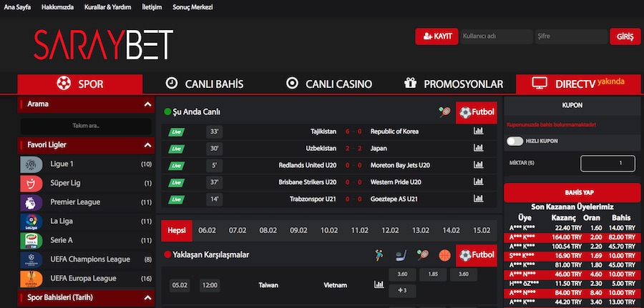Open Hakkımızda link
The width and height of the screenshot is (644, 308).
click(x=57, y=7)
